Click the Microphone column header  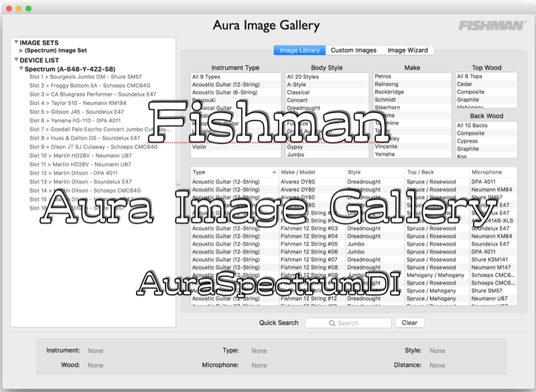[x=493, y=172]
